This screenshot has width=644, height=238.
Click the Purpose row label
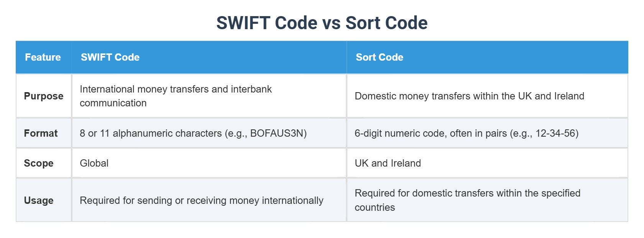(x=44, y=96)
